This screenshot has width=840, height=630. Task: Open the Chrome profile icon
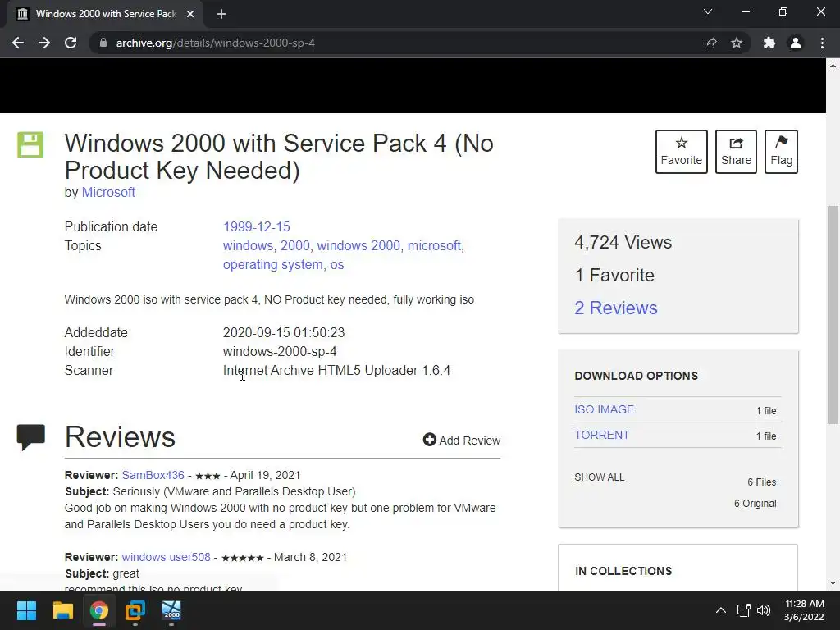796,43
